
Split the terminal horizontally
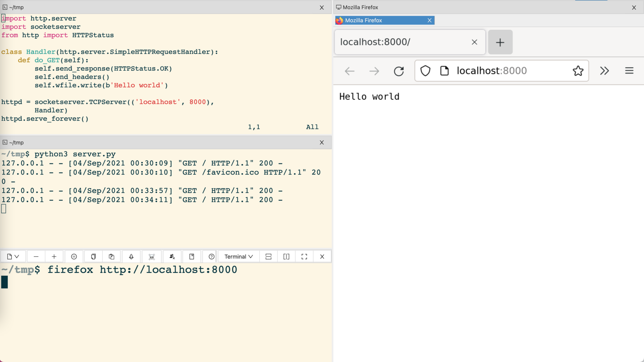[x=268, y=256]
